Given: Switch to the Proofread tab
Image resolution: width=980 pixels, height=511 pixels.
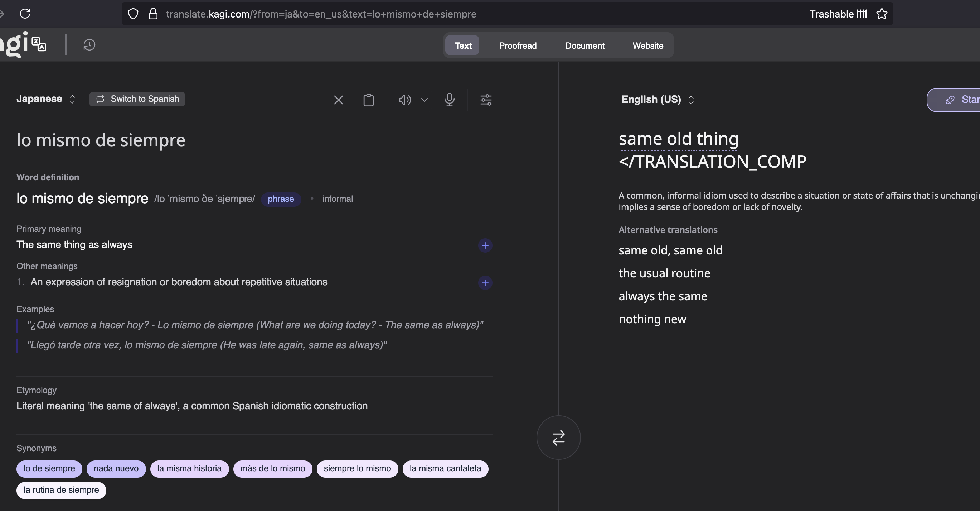Looking at the screenshot, I should (518, 46).
